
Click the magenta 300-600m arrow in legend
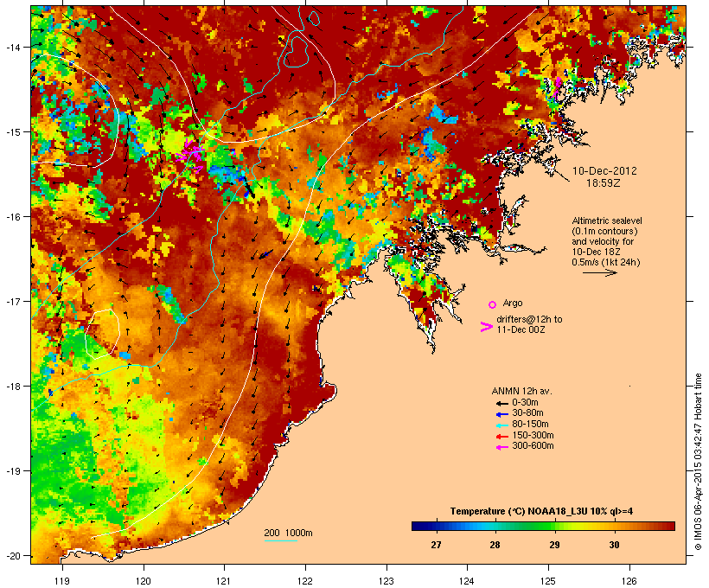(501, 447)
